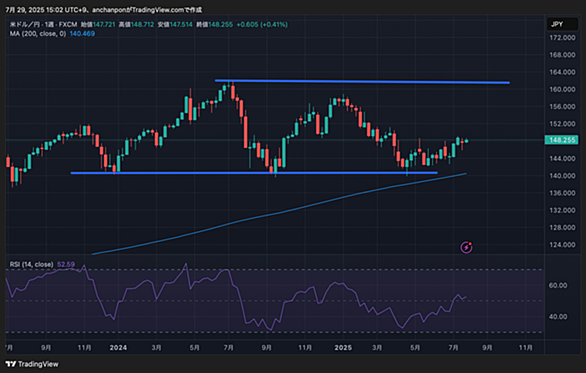Click the current price label 148.255
Screen dimensions: 586x373
561,140
